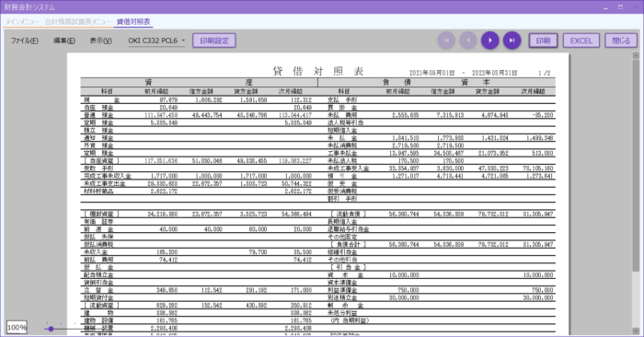Click the 閉じる button

[x=621, y=41]
